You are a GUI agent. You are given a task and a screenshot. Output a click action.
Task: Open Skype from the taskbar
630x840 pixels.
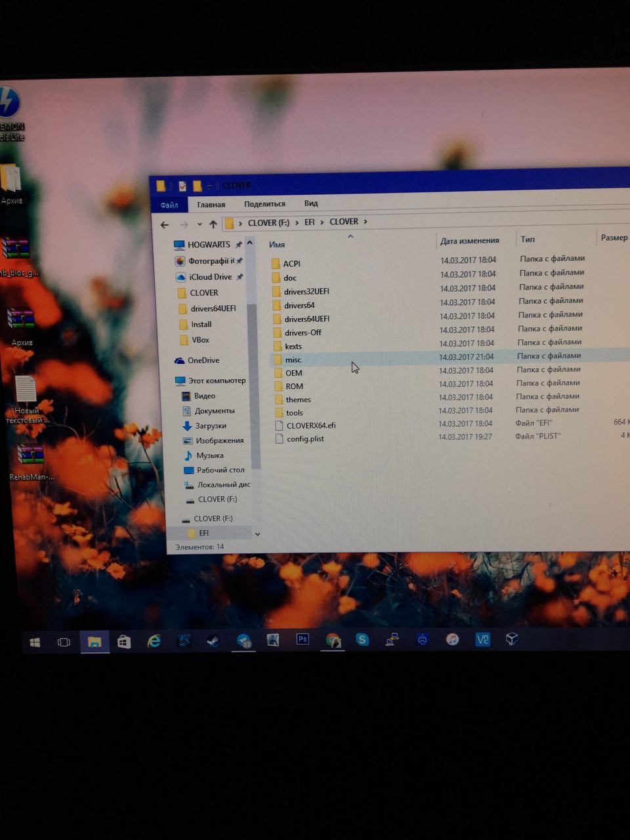tap(362, 639)
